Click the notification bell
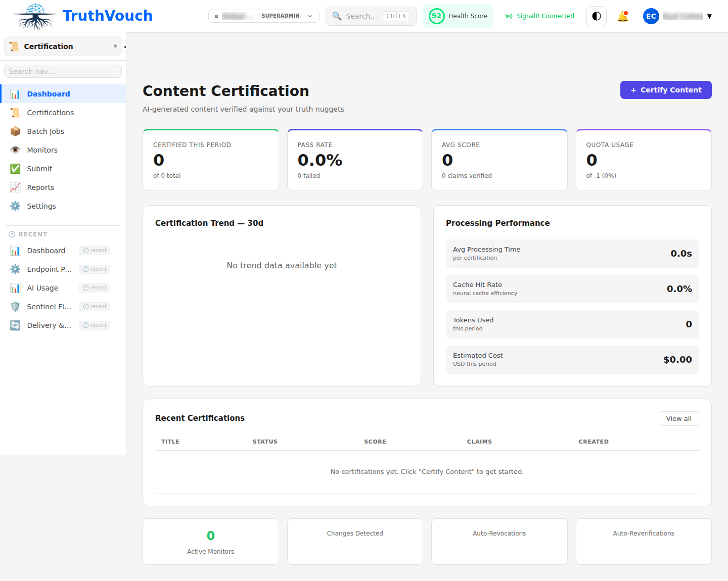Viewport: 728px width, 581px height. pyautogui.click(x=623, y=16)
